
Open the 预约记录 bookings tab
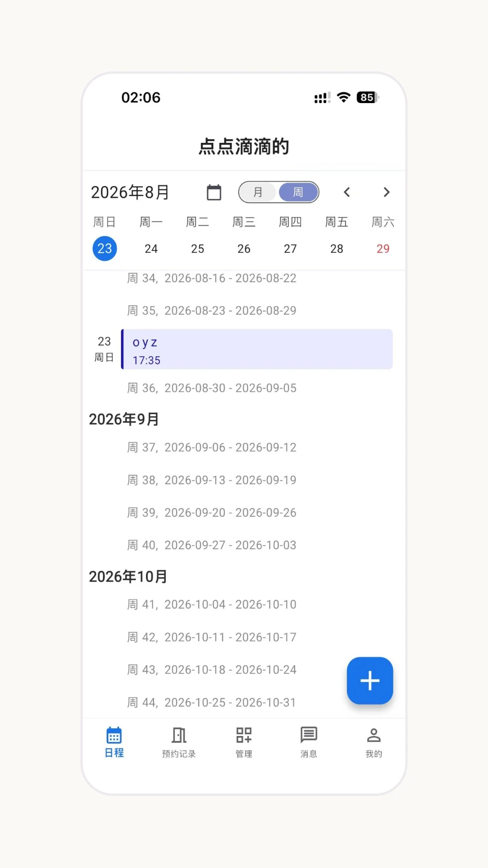(x=179, y=742)
